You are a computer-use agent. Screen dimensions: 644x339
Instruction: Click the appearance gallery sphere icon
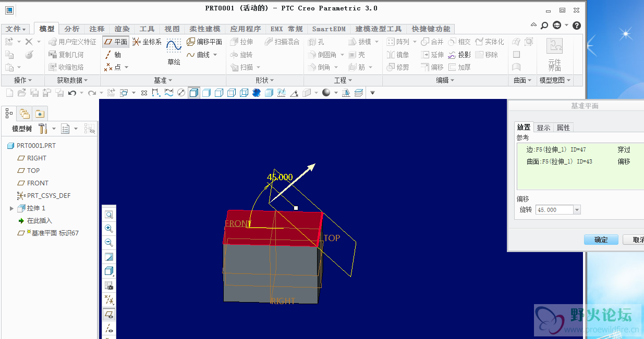pyautogui.click(x=326, y=93)
